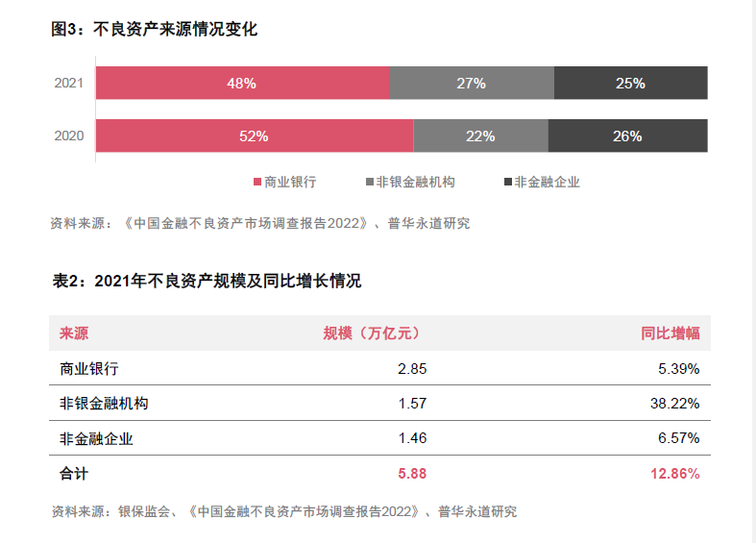The width and height of the screenshot is (756, 543).
Task: Click the 规模(万亿元) column header
Action: (372, 333)
